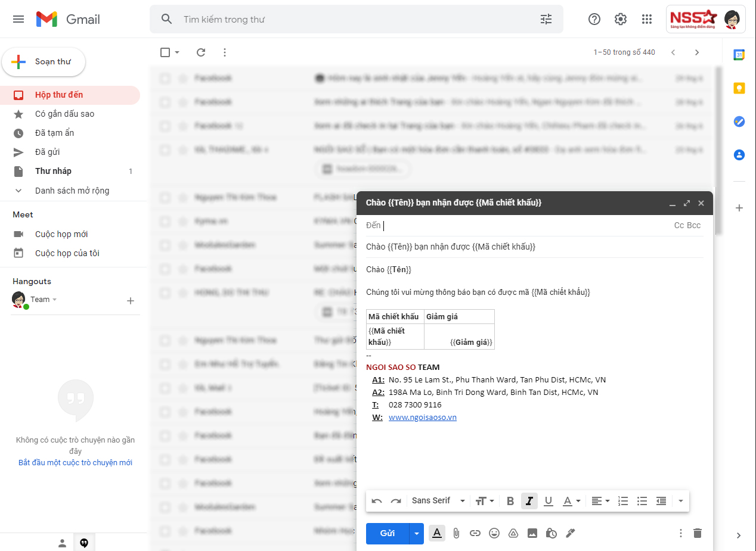Open the send options arrow next to Gửi

click(416, 533)
